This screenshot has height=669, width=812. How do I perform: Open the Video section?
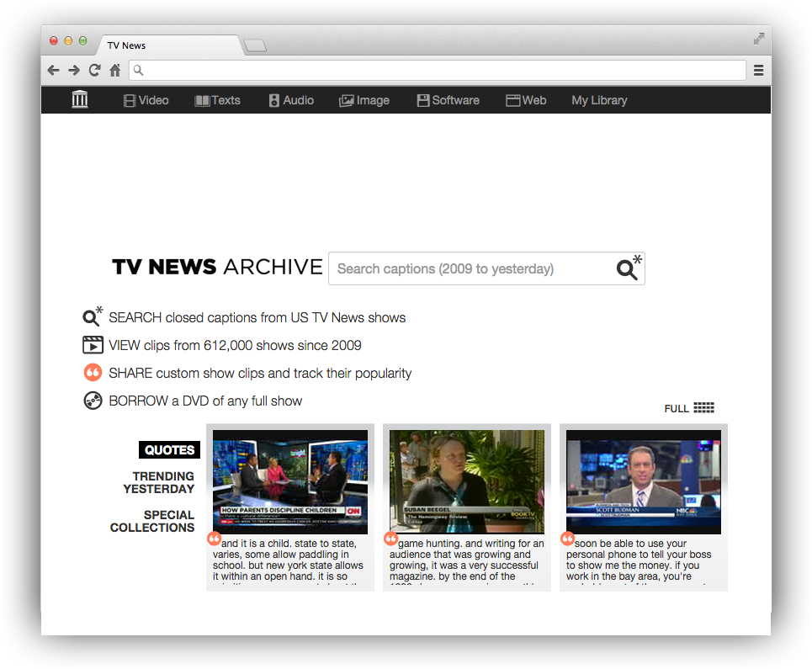[146, 100]
